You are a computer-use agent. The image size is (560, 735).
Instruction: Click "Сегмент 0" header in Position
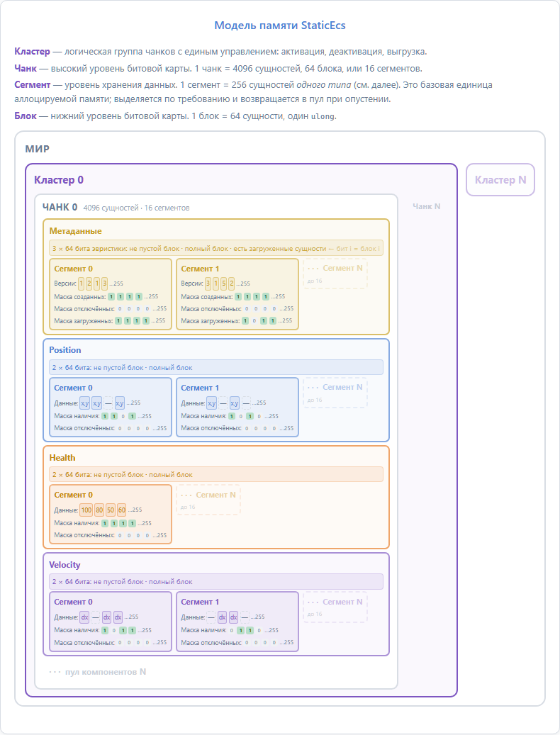[73, 388]
